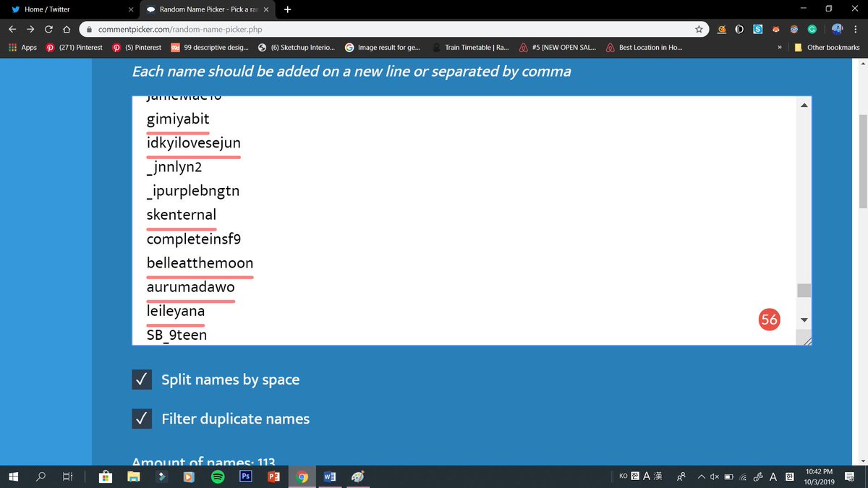Show hidden system tray icons
The height and width of the screenshot is (488, 868).
(701, 477)
